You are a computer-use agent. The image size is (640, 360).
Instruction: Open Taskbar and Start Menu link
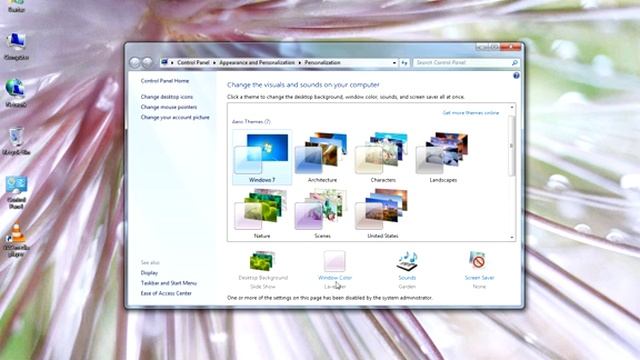coord(169,283)
